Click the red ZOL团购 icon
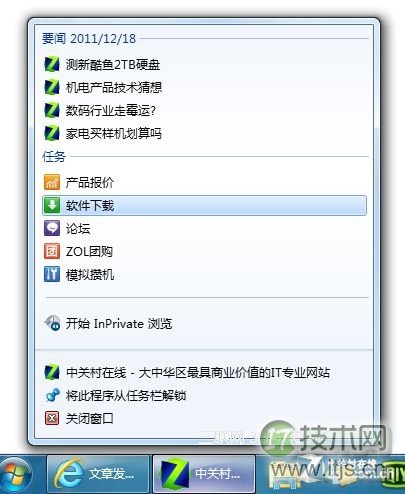The image size is (405, 494). pyautogui.click(x=52, y=251)
